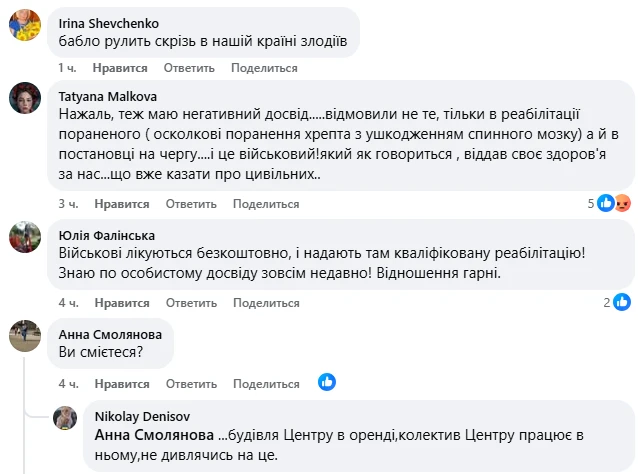Click Анна Смолянова's profile picture
Screen dimensions: 638x474
(25, 335)
